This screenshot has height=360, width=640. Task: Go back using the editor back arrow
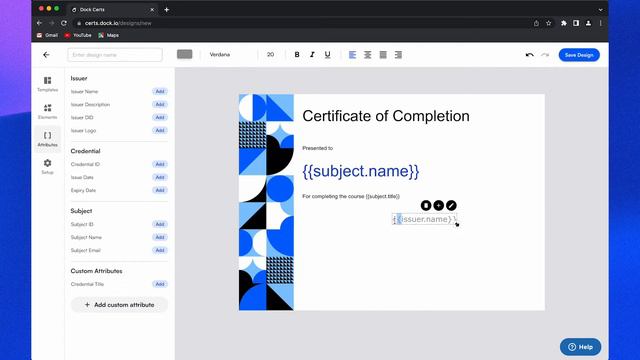(x=46, y=55)
